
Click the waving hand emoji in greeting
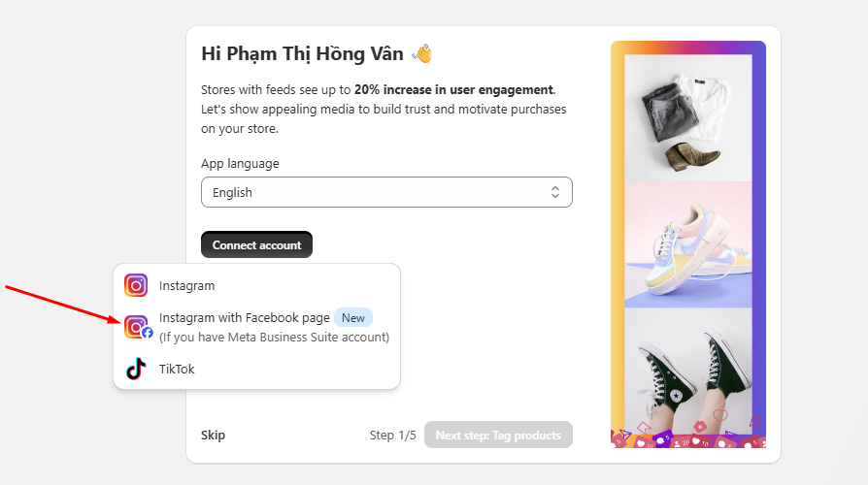click(421, 54)
